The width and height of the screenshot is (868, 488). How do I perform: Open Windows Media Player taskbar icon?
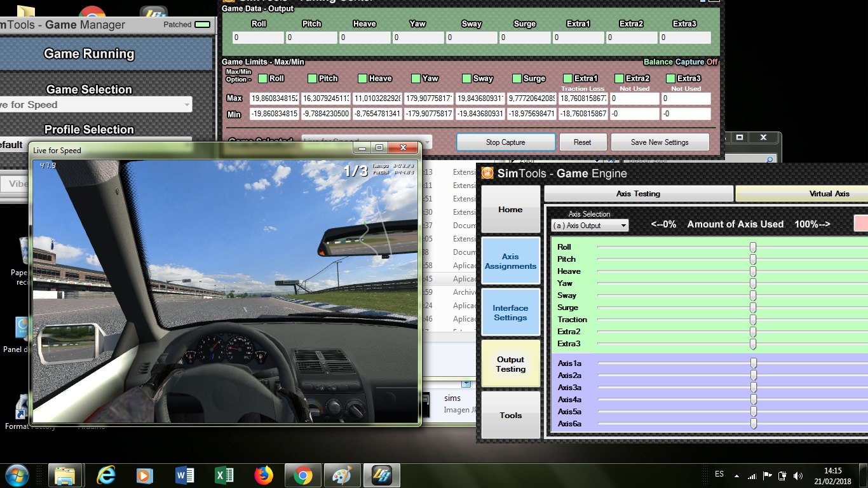[x=145, y=475]
